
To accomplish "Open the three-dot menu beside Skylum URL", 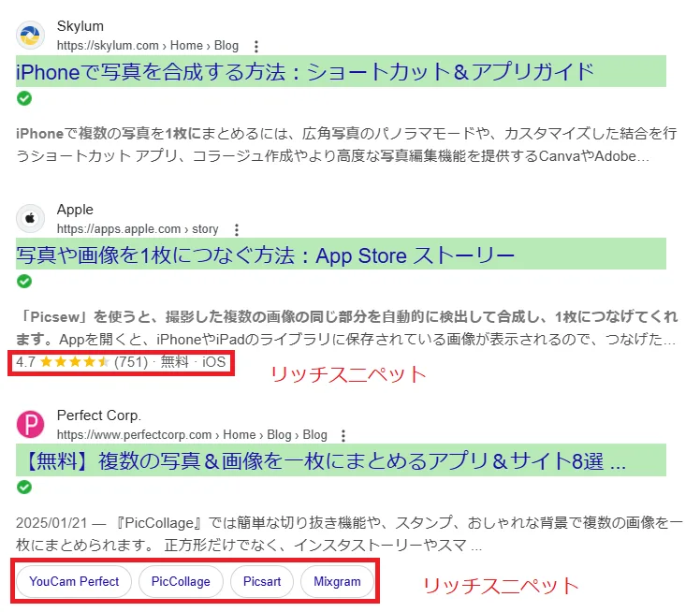I will coord(255,46).
